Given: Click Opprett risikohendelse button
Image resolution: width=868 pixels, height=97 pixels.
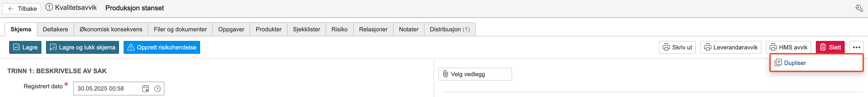Looking at the screenshot, I should 162,48.
